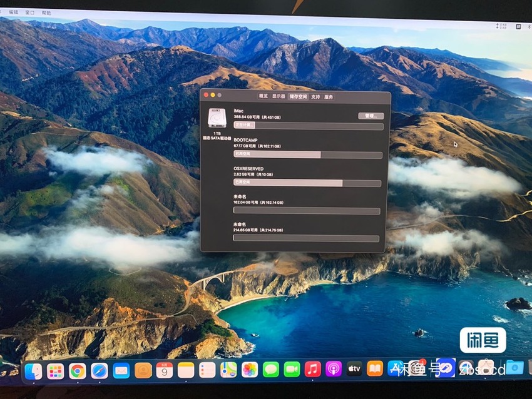Open Apple TV from the Dock
This screenshot has width=532, height=399.
[354, 368]
